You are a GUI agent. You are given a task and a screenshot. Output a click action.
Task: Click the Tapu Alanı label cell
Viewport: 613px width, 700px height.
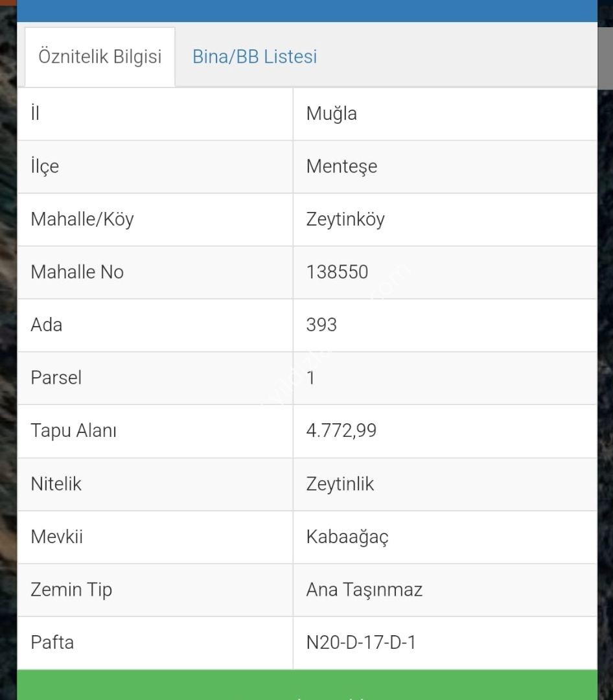coord(155,431)
